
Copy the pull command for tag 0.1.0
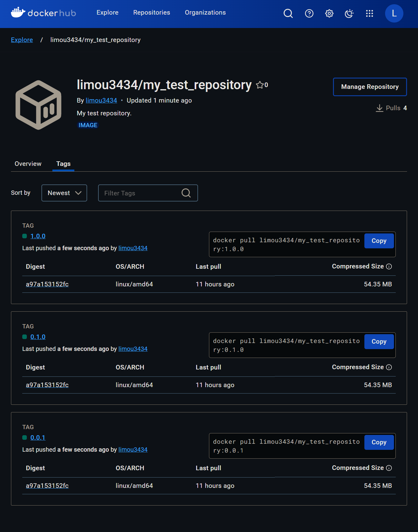[379, 341]
